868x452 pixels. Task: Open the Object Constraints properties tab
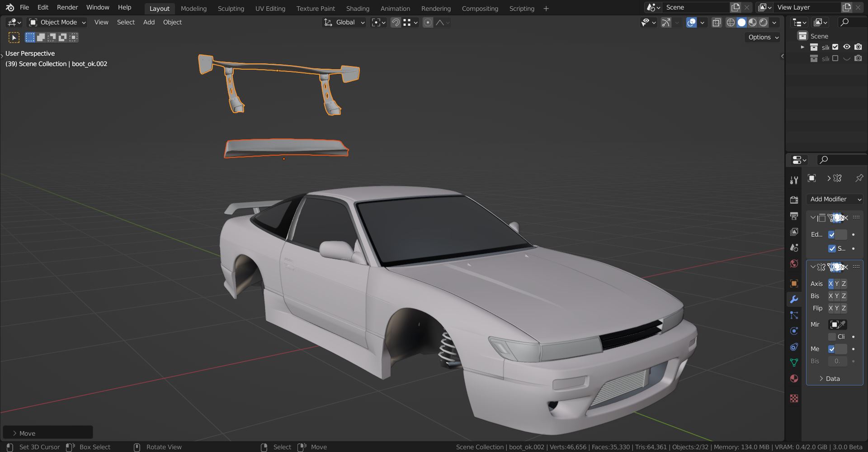(794, 347)
